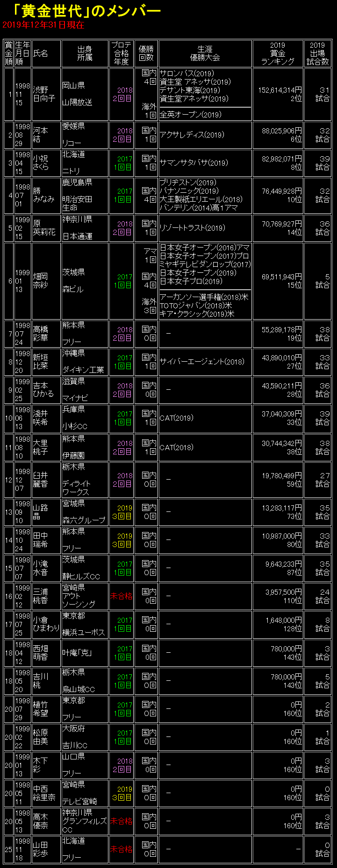The height and width of the screenshot is (868, 337).
Task: Click affiliation 烏山城CC
Action: tap(79, 689)
